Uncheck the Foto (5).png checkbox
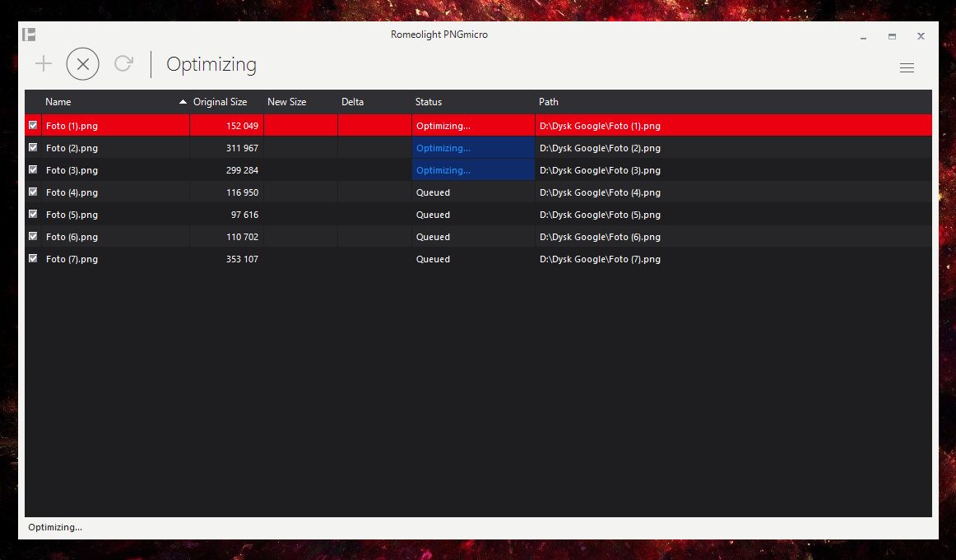Image resolution: width=956 pixels, height=560 pixels. click(33, 215)
